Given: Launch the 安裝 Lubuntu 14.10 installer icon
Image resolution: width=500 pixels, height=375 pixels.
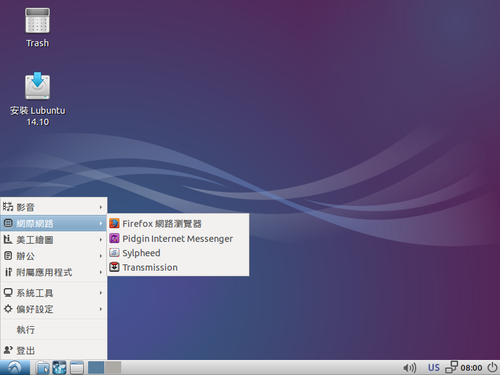Looking at the screenshot, I should pos(37,99).
